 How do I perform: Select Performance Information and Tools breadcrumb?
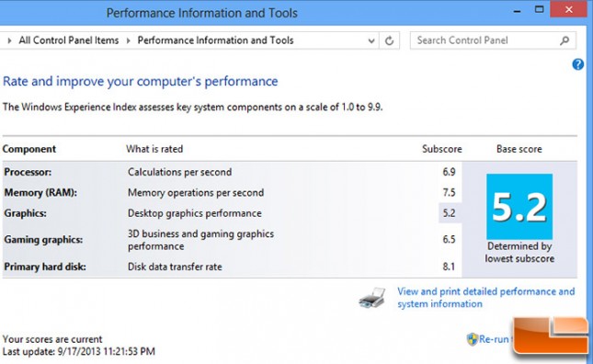(215, 40)
